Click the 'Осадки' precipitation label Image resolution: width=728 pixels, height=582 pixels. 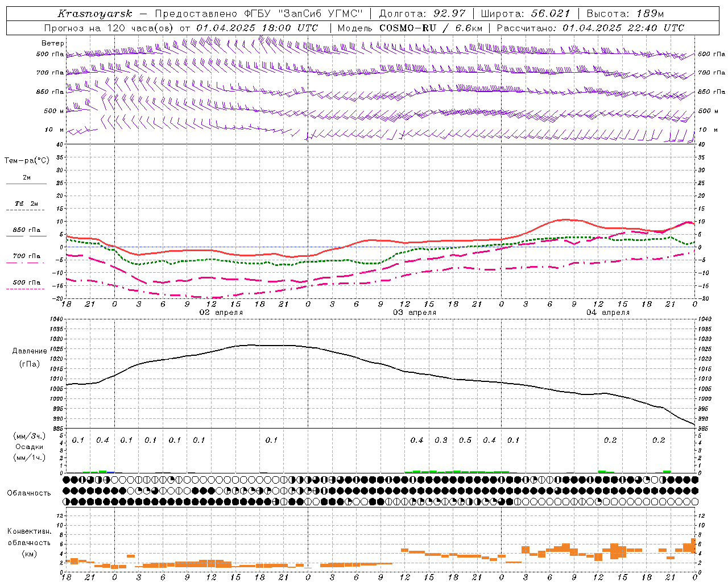30,447
